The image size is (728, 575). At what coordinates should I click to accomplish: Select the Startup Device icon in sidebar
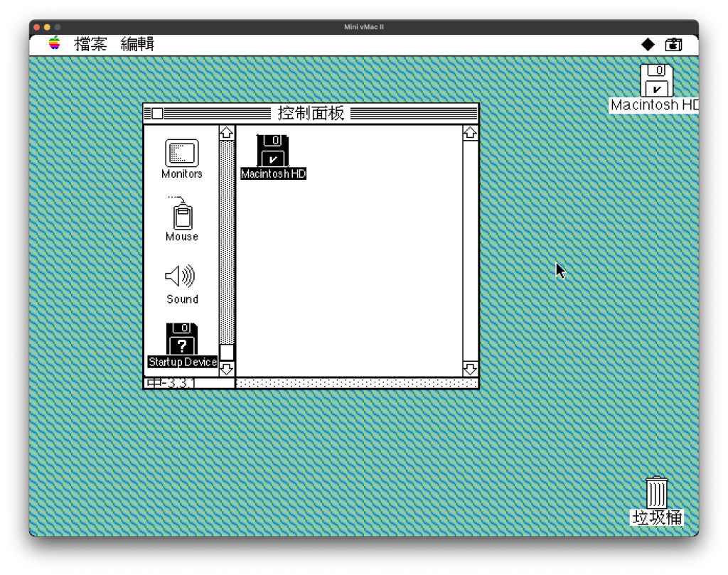(x=182, y=340)
